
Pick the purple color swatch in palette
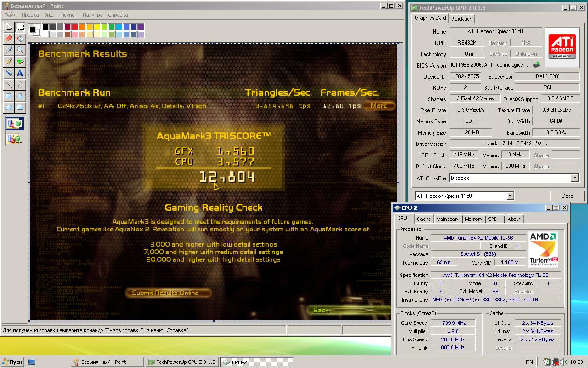pos(141,28)
